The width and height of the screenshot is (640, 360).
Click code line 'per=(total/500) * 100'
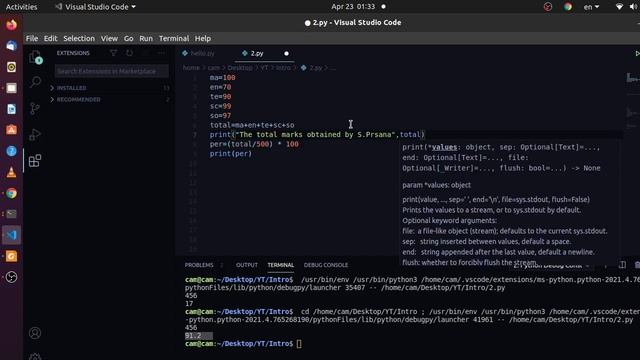pyautogui.click(x=254, y=144)
